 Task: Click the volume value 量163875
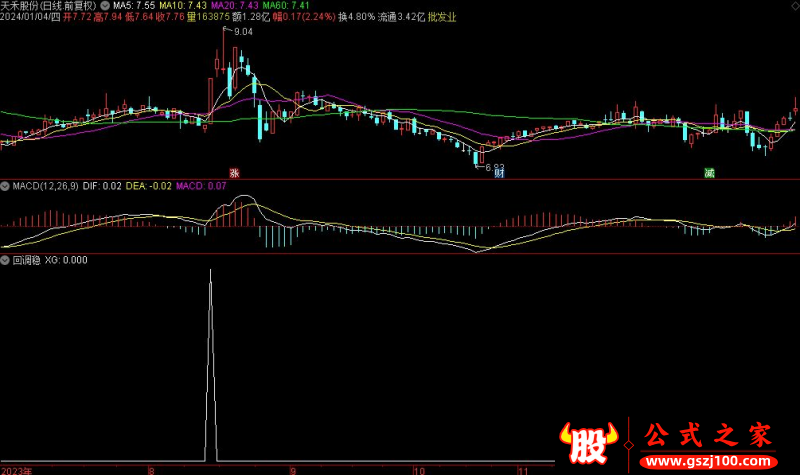pyautogui.click(x=208, y=17)
